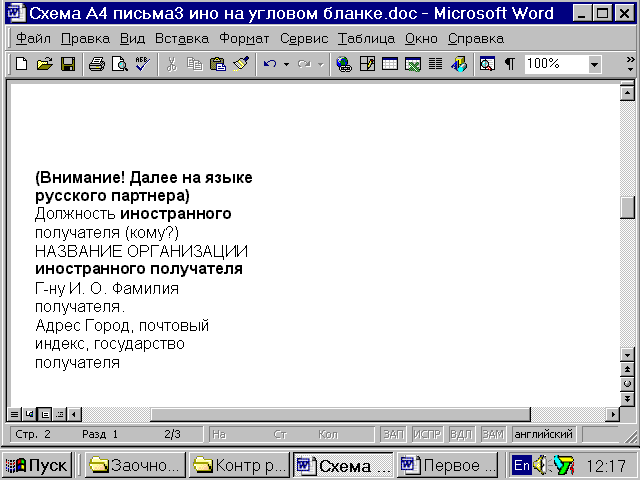
Task: Create a new blank document
Action: point(22,64)
